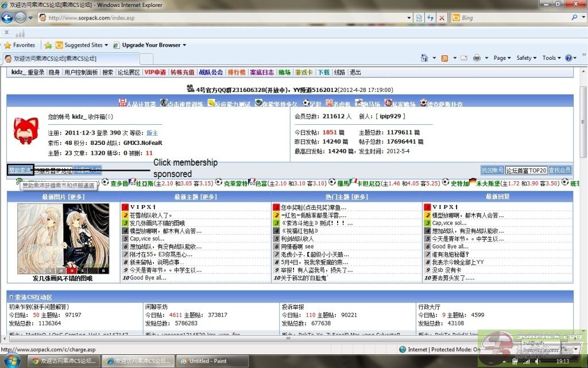The height and width of the screenshot is (368, 588).
Task: Click the Favorites star button
Action: click(20, 45)
